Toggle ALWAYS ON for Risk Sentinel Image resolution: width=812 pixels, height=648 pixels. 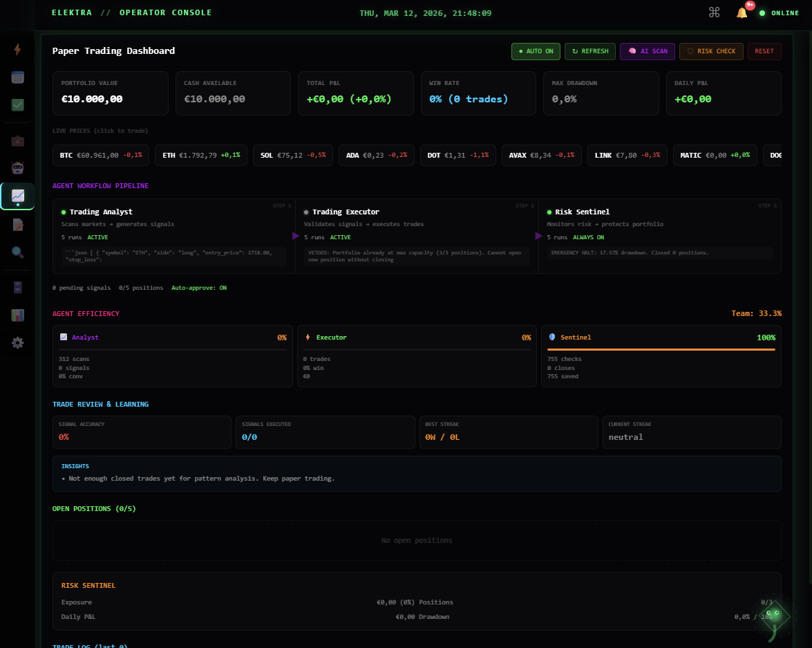point(588,237)
